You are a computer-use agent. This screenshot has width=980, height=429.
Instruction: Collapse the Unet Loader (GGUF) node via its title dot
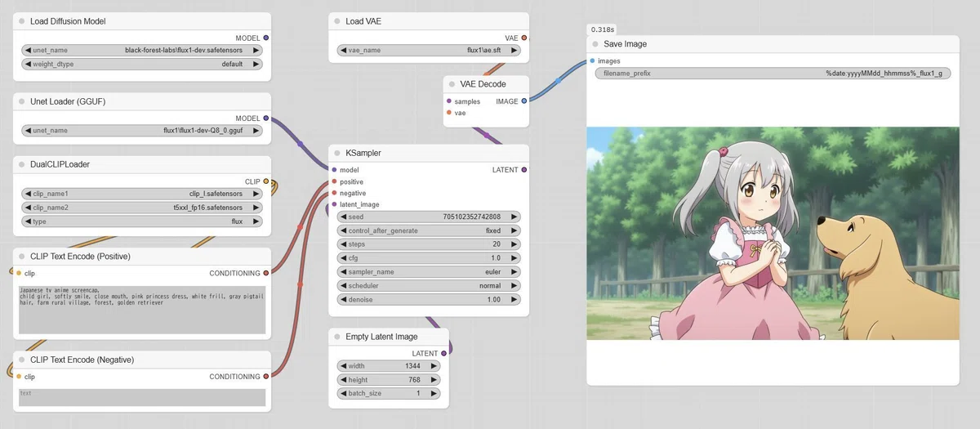point(22,102)
